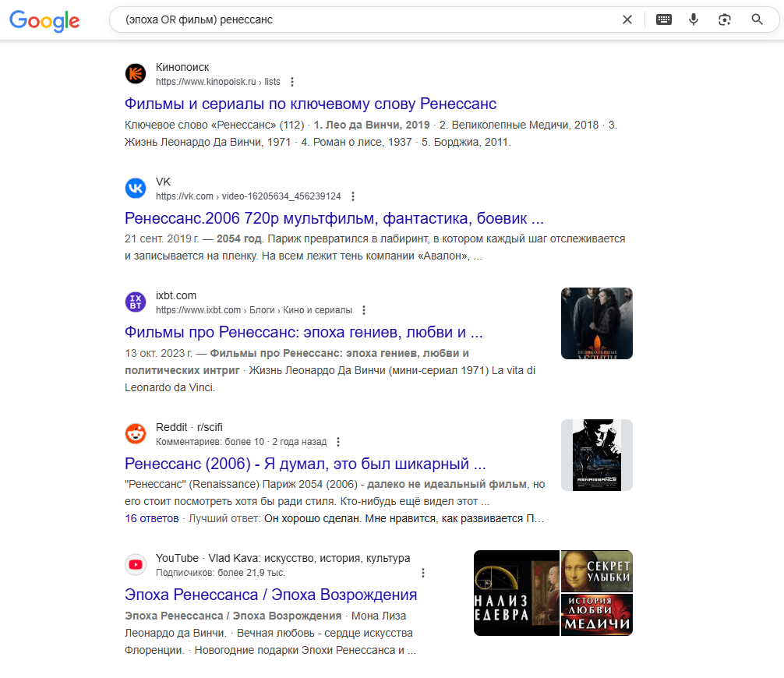This screenshot has height=678, width=784.
Task: Click the Reddit favicon
Action: pyautogui.click(x=136, y=433)
